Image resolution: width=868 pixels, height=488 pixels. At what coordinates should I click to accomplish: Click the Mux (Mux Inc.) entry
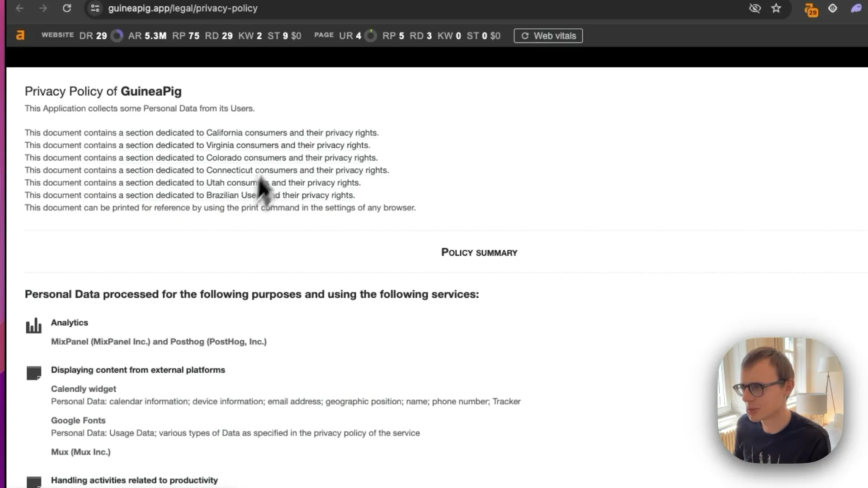coord(80,452)
